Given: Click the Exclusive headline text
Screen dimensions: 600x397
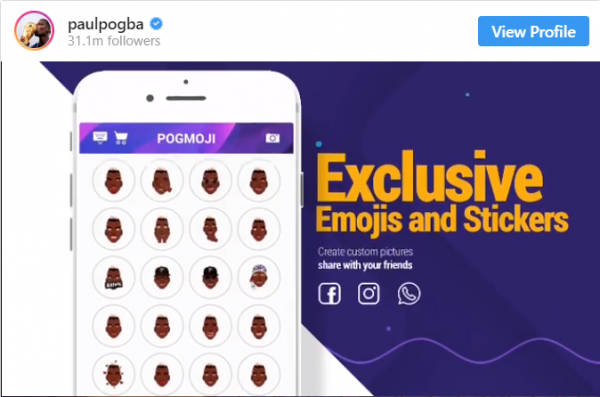Looking at the screenshot, I should (x=429, y=178).
